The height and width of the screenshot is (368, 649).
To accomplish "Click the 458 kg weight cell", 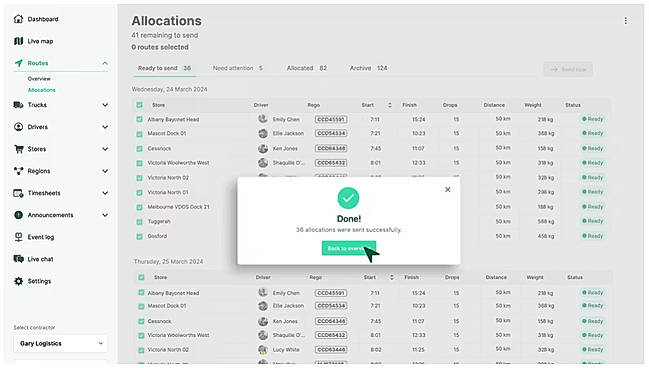I will (x=546, y=236).
